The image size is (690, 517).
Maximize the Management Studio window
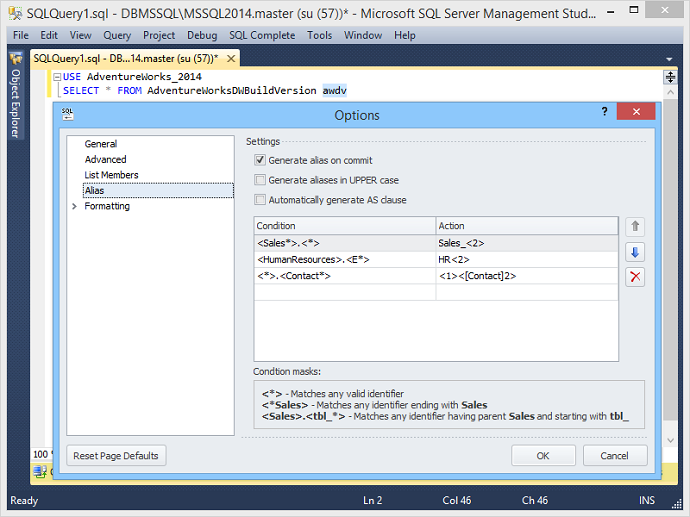tap(634, 11)
